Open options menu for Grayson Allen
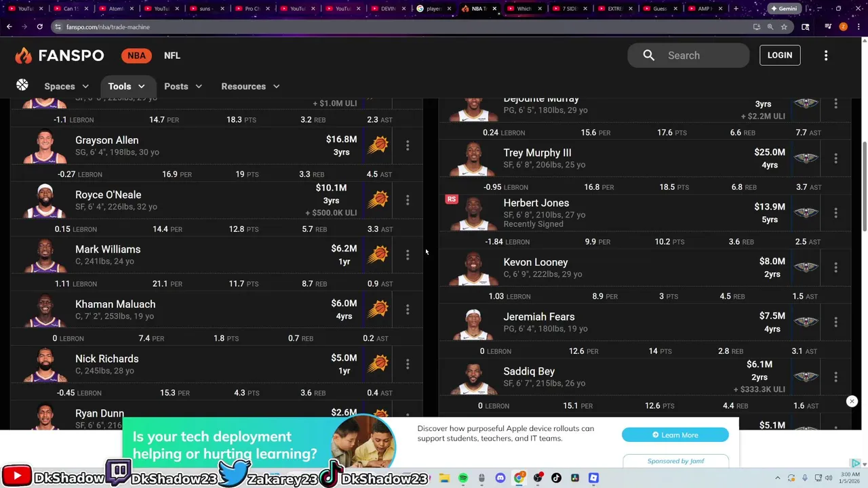Viewport: 868px width, 488px height. click(408, 145)
